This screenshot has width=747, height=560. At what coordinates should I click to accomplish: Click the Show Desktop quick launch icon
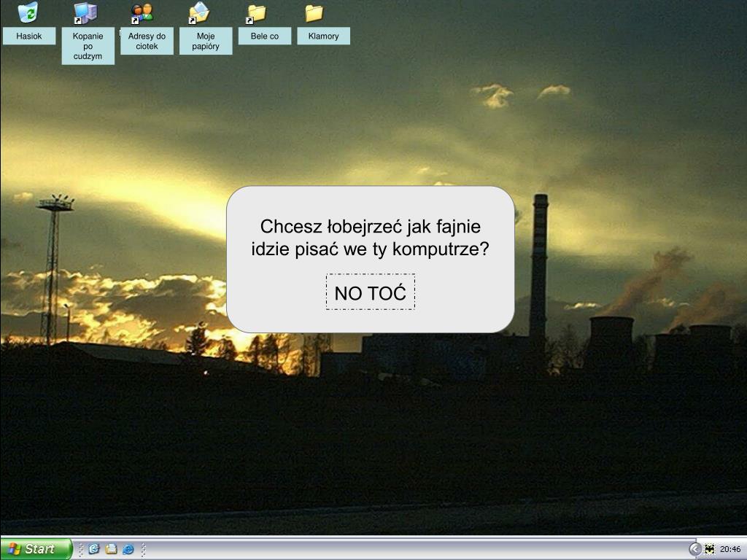click(x=111, y=549)
